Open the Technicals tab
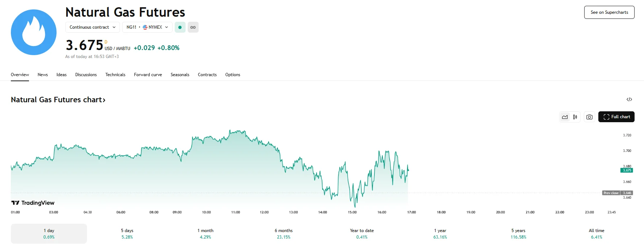 click(115, 75)
